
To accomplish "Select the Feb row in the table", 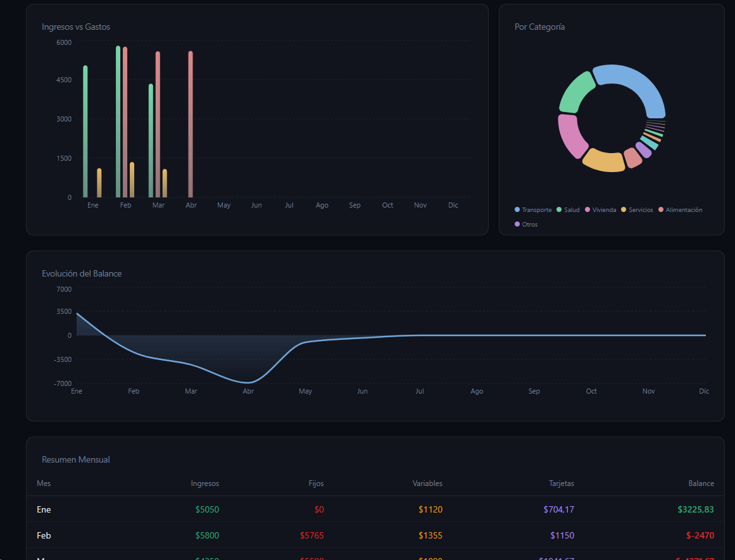I will (x=375, y=535).
